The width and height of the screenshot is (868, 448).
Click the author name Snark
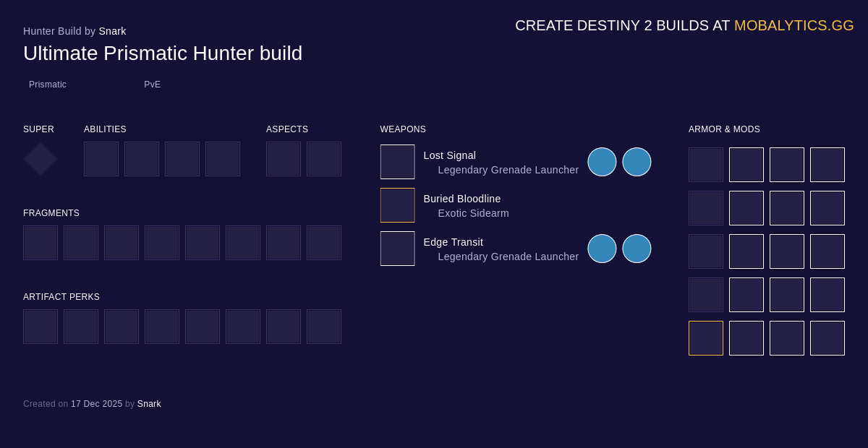[113, 31]
